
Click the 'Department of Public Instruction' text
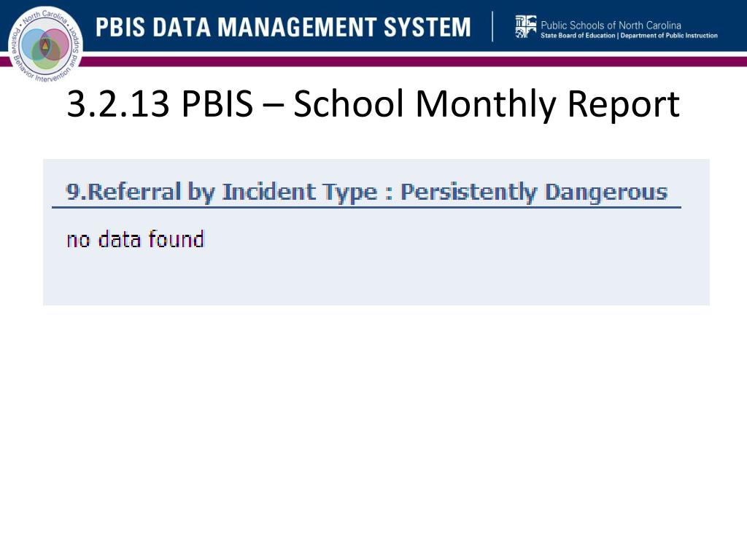[669, 36]
